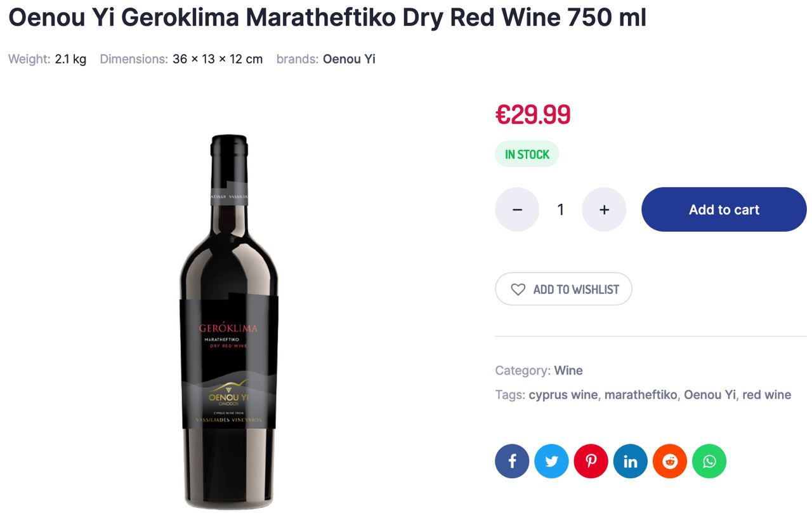
Task: Open the Oenou Yi brand link
Action: tap(349, 59)
